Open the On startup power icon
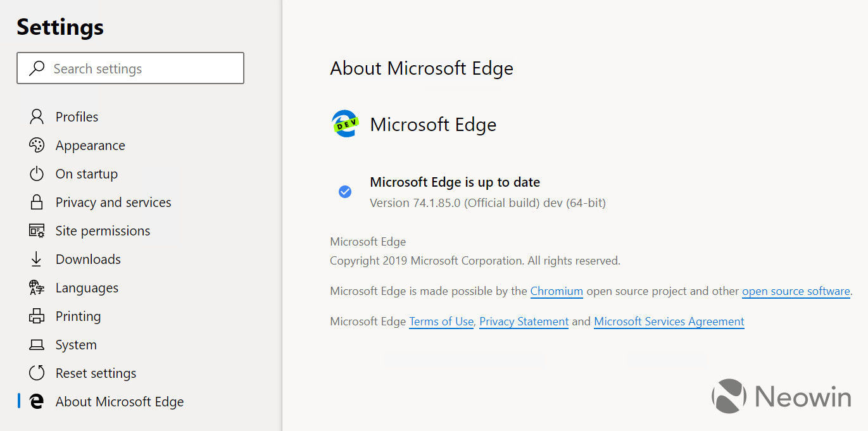 37,173
